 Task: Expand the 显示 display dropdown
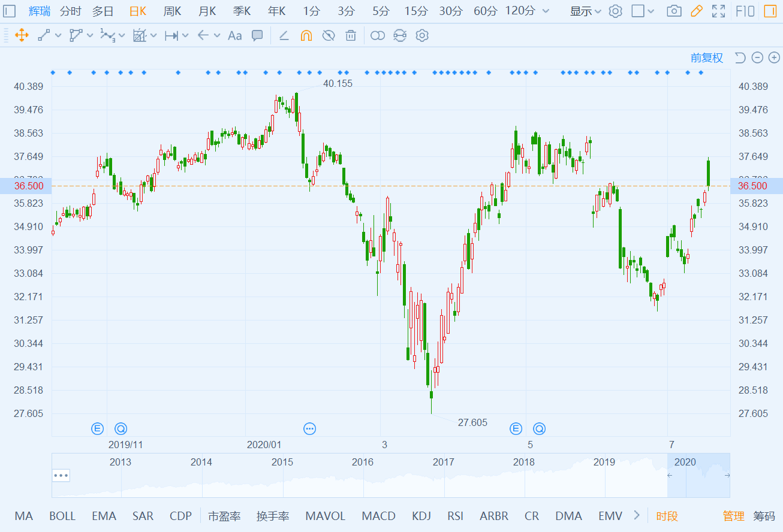tap(585, 11)
